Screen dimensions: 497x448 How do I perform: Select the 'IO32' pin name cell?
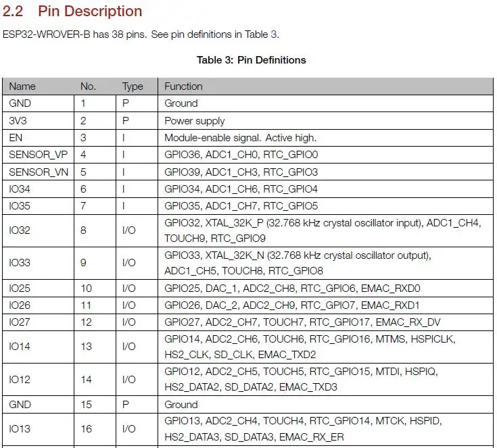click(x=38, y=230)
